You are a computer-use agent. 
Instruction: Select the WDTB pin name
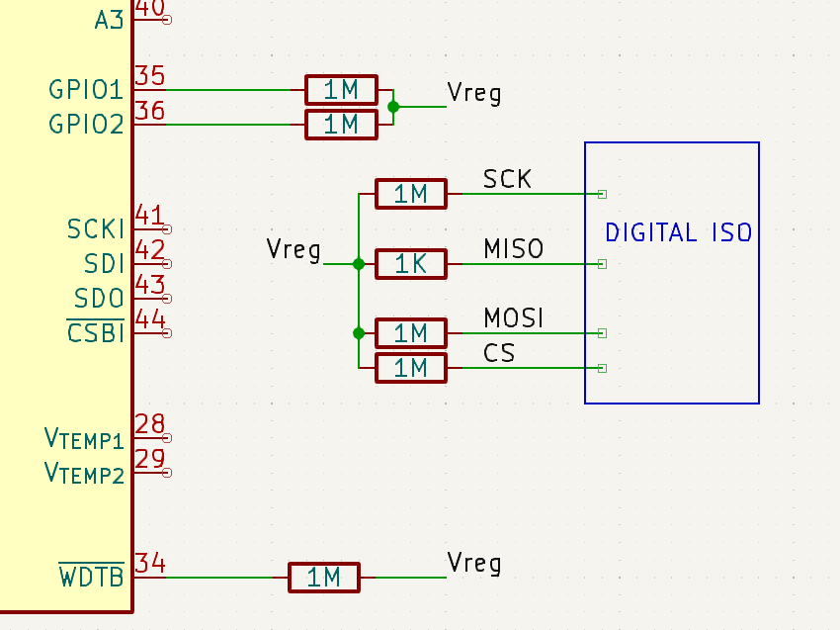92,577
